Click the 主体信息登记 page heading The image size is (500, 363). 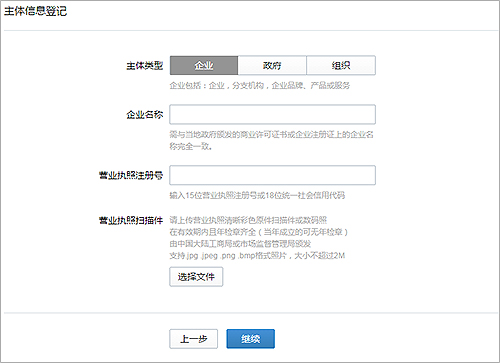point(35,11)
